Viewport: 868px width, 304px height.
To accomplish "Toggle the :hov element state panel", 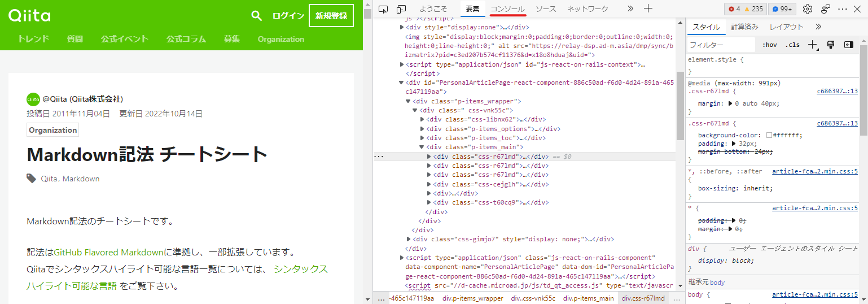I will coord(769,45).
